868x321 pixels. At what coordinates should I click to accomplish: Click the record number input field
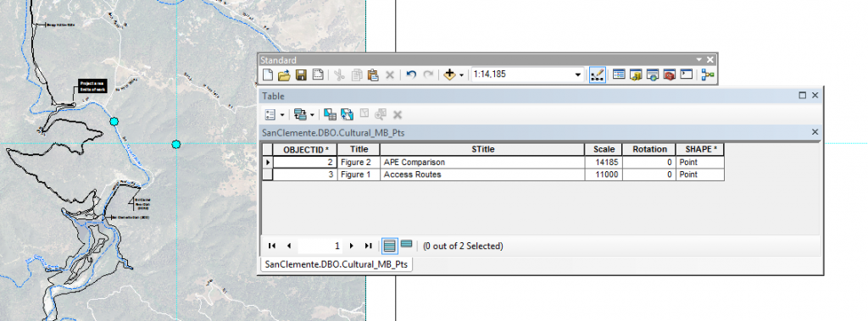click(320, 246)
